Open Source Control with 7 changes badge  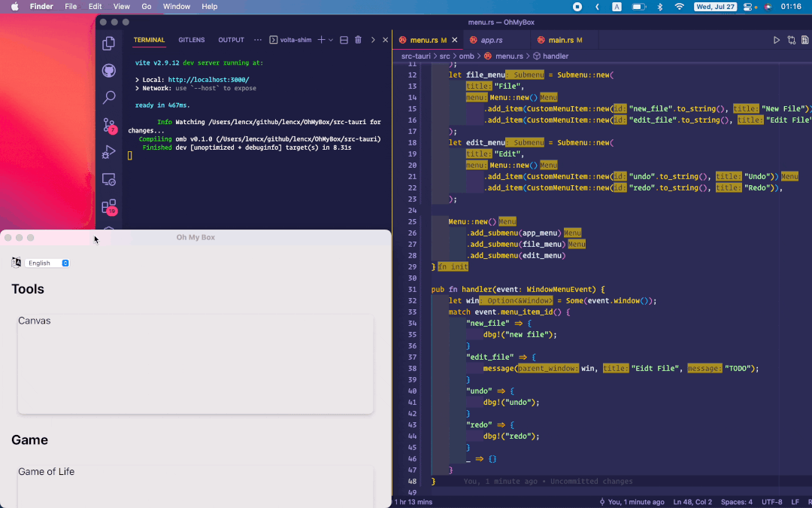(x=109, y=125)
